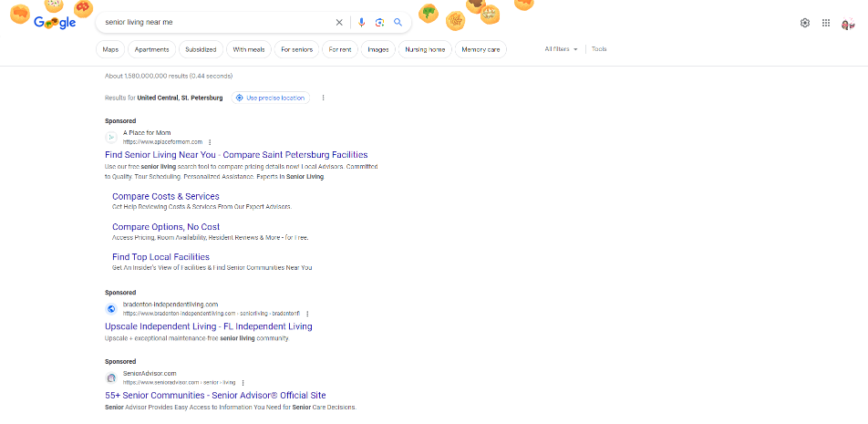Click Use precise location button

[271, 98]
